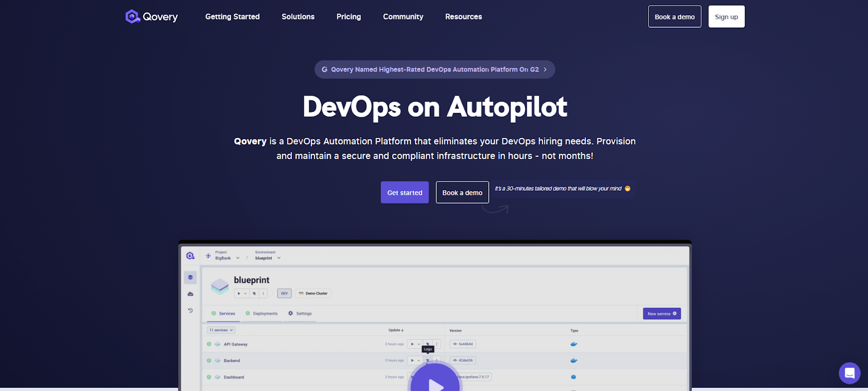Click the Demo Cluster badge
Viewport: 868px width, 391px height.
314,293
